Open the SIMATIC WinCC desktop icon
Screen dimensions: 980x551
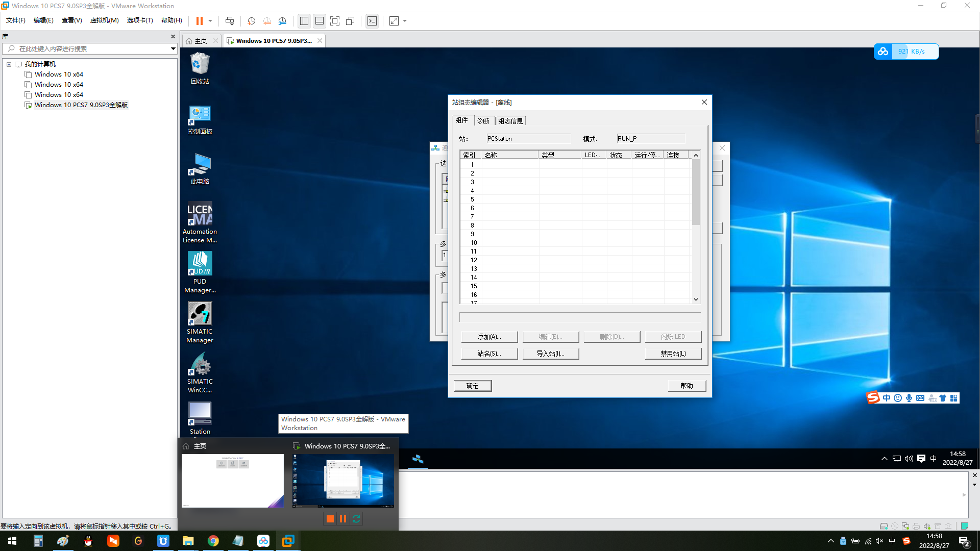200,372
